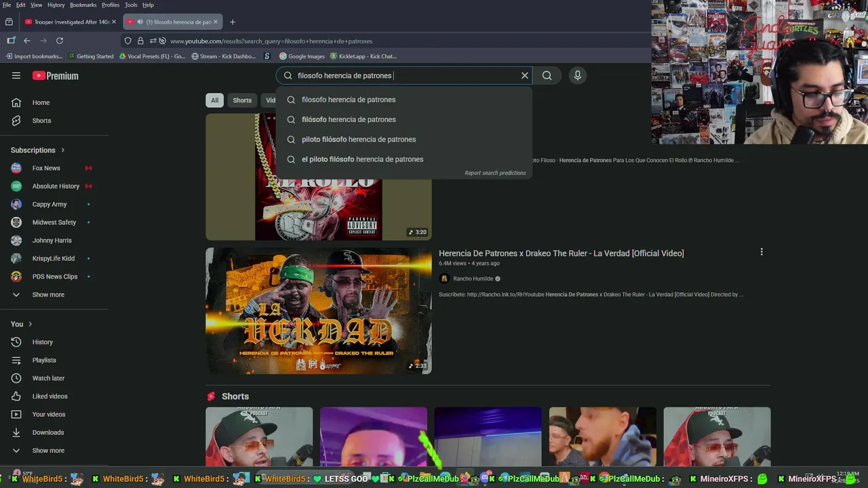Click the YouTube Premium logo
Image resolution: width=868 pixels, height=488 pixels.
pos(56,76)
